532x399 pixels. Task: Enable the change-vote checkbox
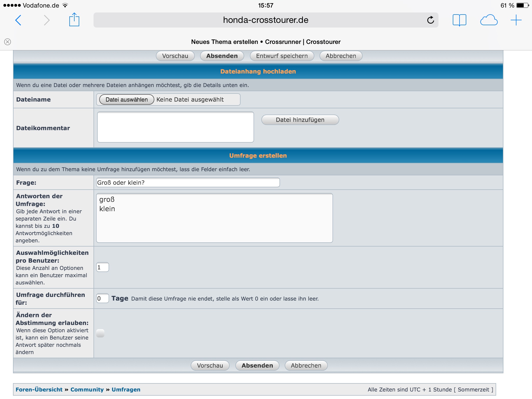click(100, 333)
